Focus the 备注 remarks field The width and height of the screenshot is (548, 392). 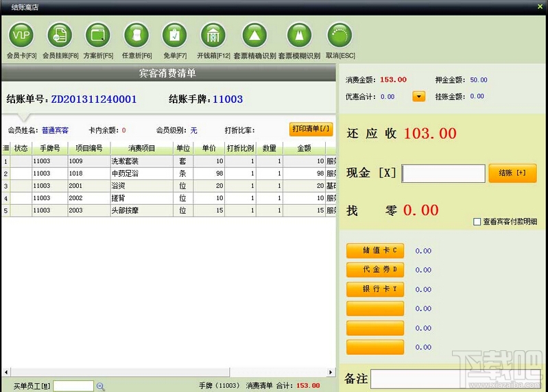(455, 379)
